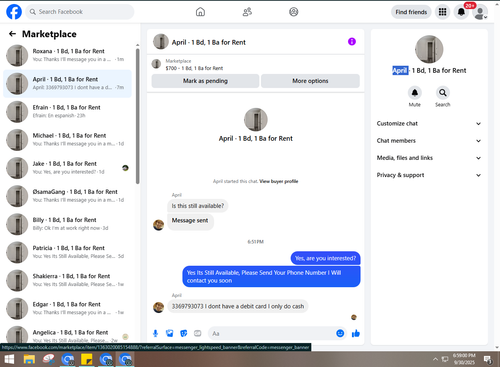Image resolution: width=500 pixels, height=367 pixels.
Task: Open the taskbar clock and date
Action: 464,359
